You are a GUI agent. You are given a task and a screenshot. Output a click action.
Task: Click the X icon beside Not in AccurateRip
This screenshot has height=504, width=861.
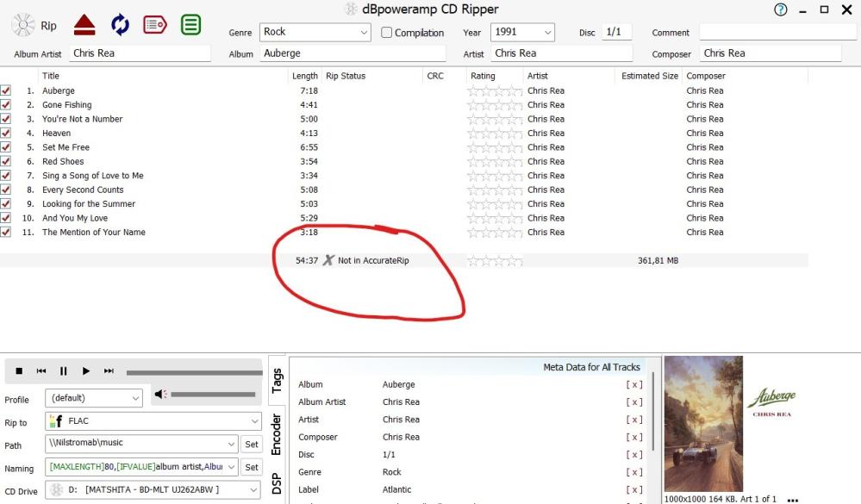[x=328, y=260]
